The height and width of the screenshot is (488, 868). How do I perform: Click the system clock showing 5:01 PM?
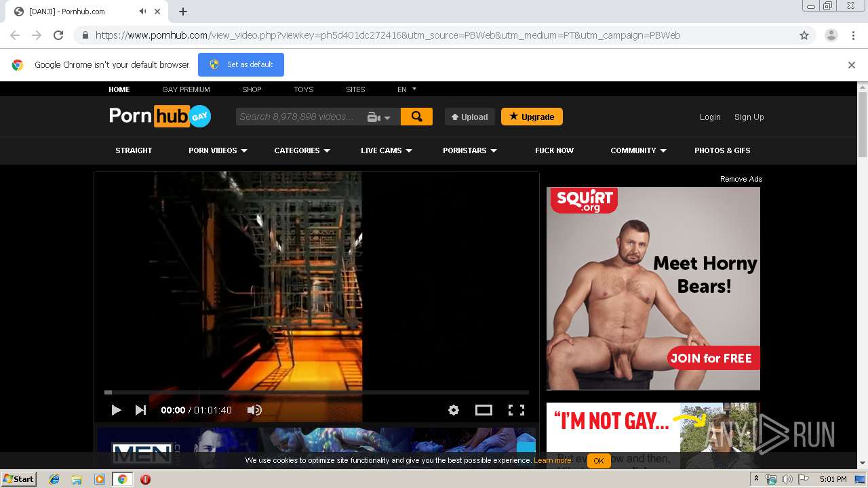833,479
